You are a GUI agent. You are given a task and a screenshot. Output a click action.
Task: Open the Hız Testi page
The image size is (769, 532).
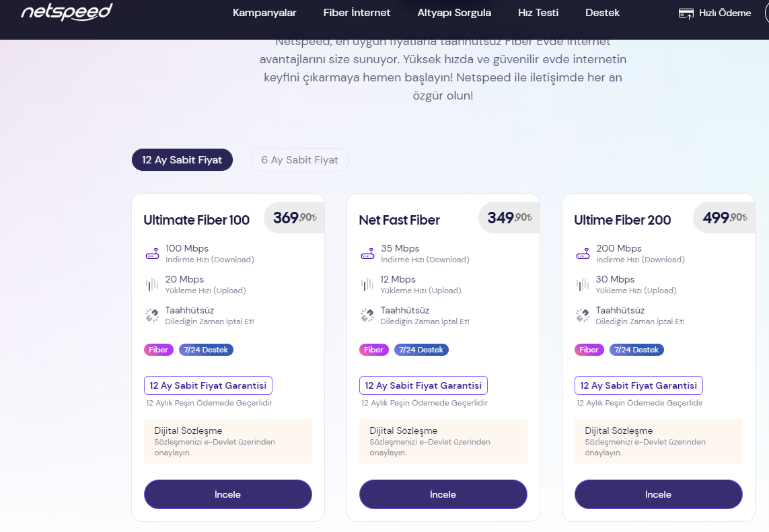click(x=538, y=13)
